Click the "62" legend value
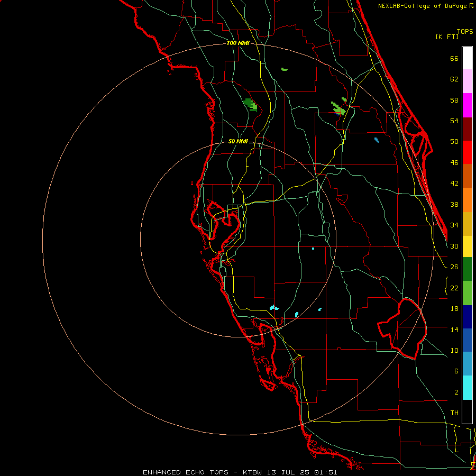This screenshot has width=476, height=476. point(454,79)
